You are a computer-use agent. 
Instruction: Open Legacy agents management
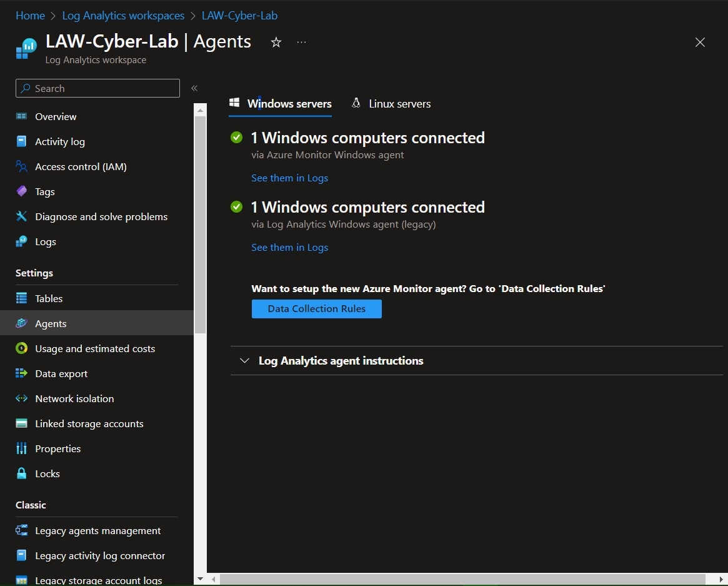click(97, 531)
